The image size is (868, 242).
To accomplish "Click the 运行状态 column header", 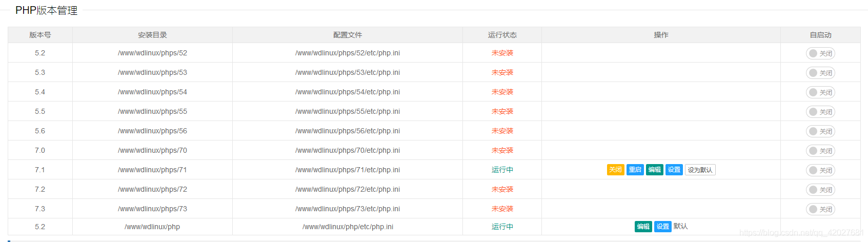I will pos(502,35).
